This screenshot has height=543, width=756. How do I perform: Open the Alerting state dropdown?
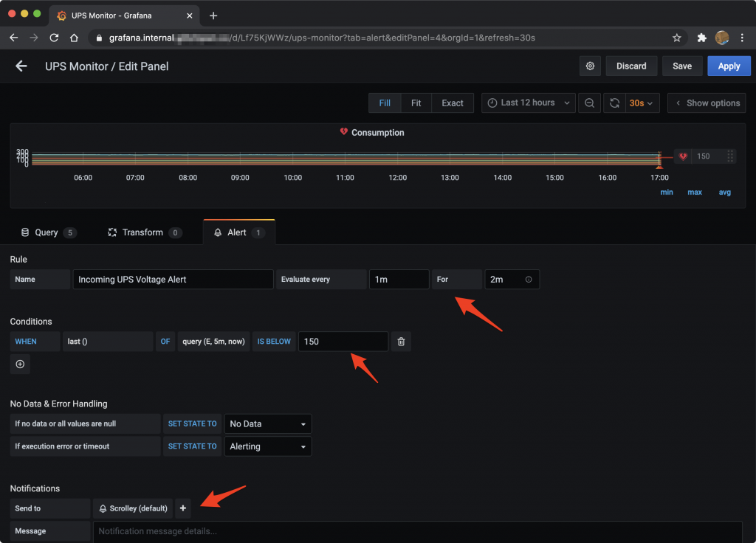[x=267, y=446]
